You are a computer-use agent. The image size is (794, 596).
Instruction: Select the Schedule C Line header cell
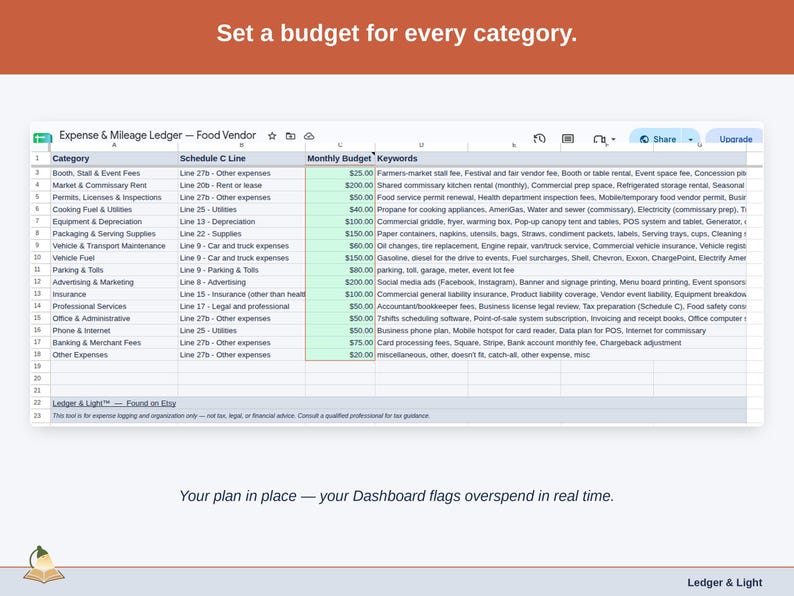pos(242,158)
